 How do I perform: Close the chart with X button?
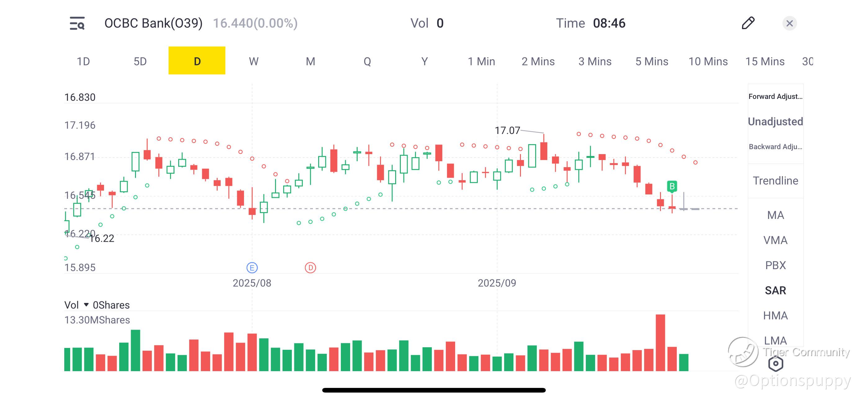click(x=789, y=23)
